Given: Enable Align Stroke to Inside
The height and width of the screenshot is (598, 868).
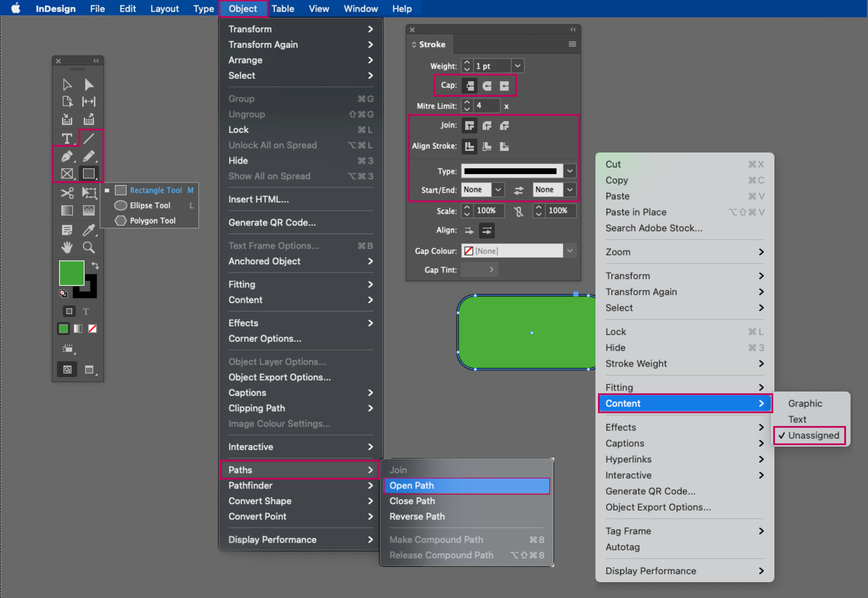Looking at the screenshot, I should click(487, 146).
